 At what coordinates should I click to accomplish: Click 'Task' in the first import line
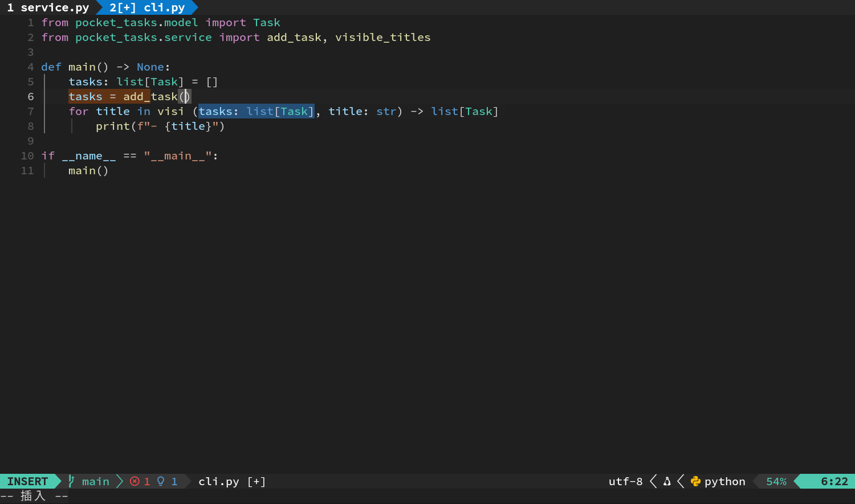(x=267, y=23)
